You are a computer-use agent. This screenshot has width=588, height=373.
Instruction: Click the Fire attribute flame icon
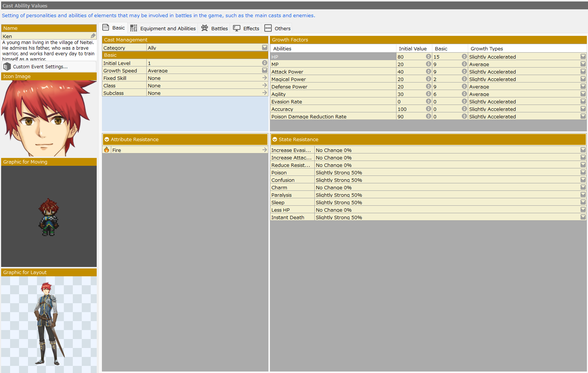[x=107, y=150]
